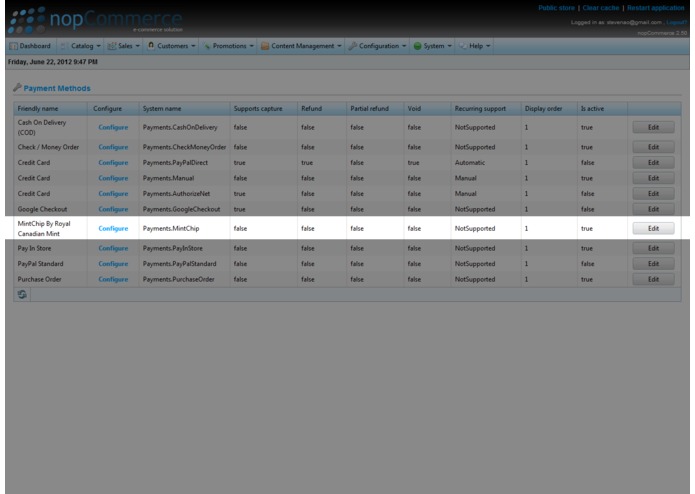The width and height of the screenshot is (695, 494).
Task: Click the Logout link
Action: [676, 22]
